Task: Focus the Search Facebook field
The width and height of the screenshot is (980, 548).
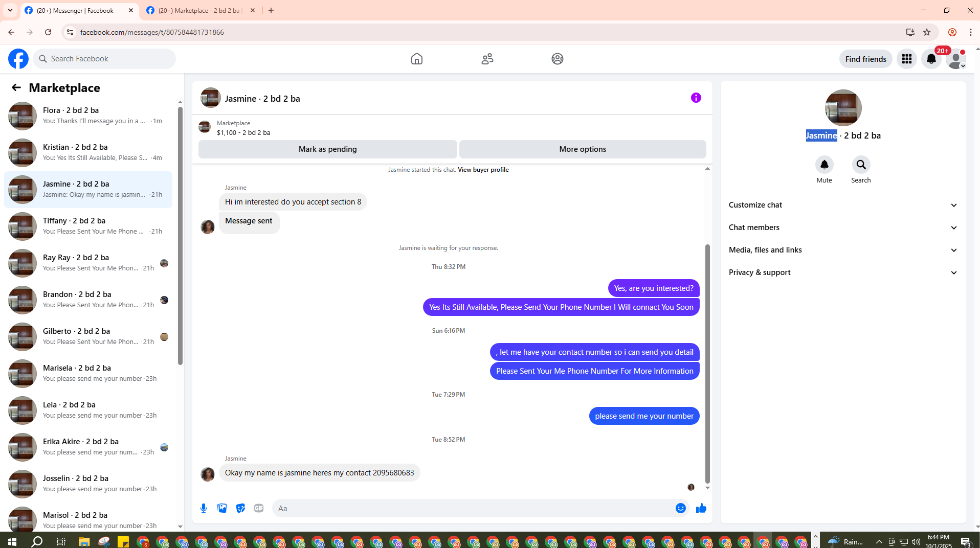Action: point(105,59)
